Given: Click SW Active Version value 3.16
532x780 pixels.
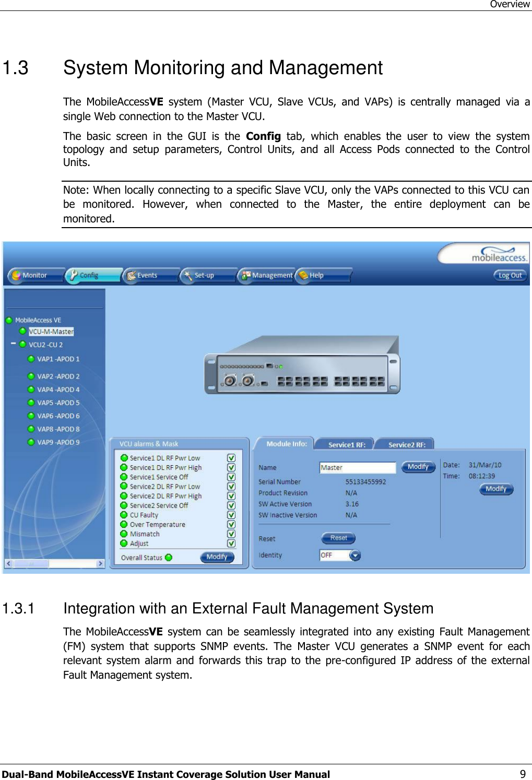Looking at the screenshot, I should coord(352,504).
